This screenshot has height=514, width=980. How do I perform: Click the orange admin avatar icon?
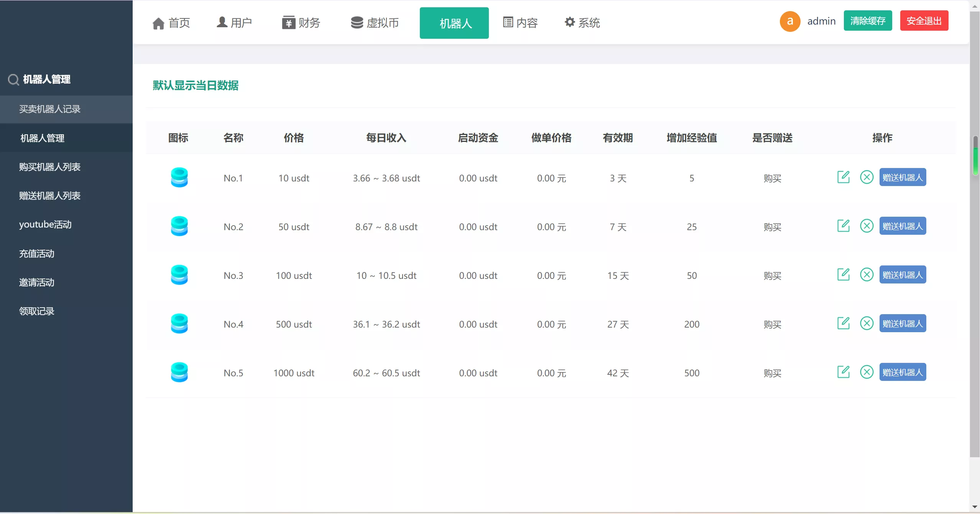[x=790, y=21]
